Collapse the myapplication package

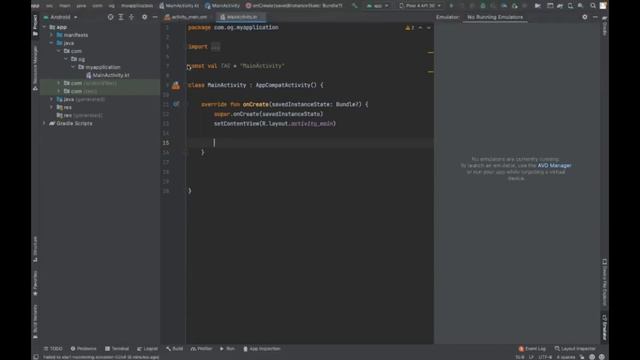[x=73, y=67]
